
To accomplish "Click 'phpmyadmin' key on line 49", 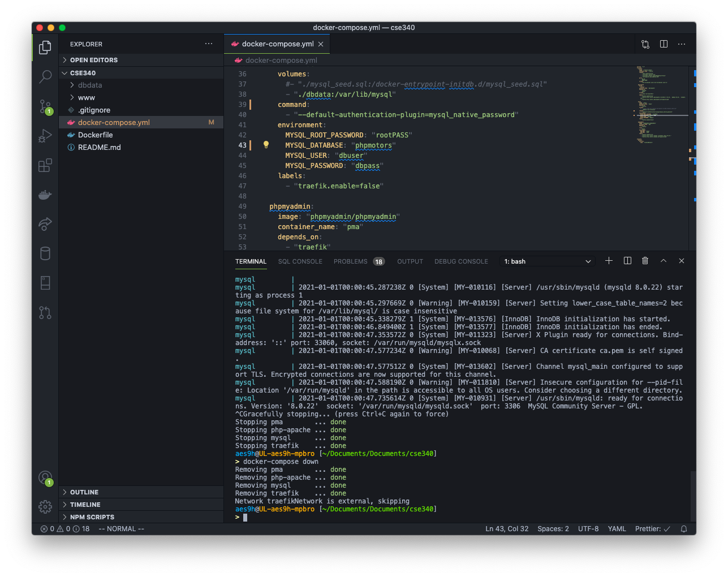I will pyautogui.click(x=290, y=206).
